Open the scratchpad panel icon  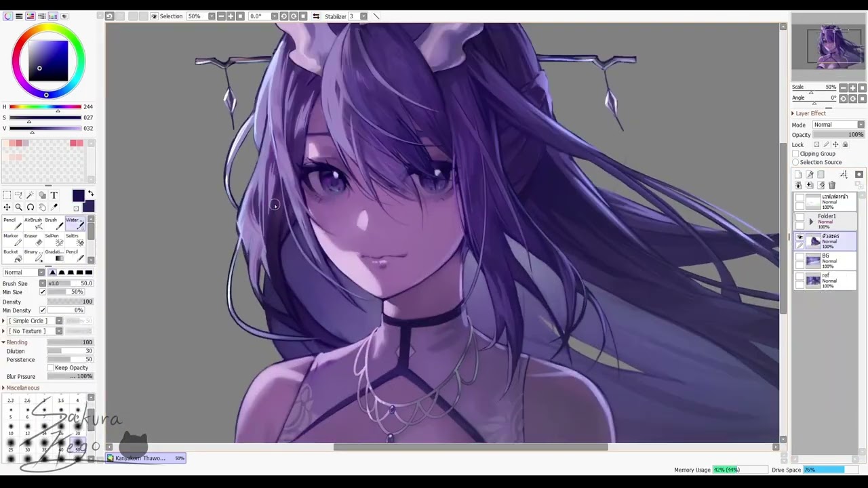pos(64,16)
